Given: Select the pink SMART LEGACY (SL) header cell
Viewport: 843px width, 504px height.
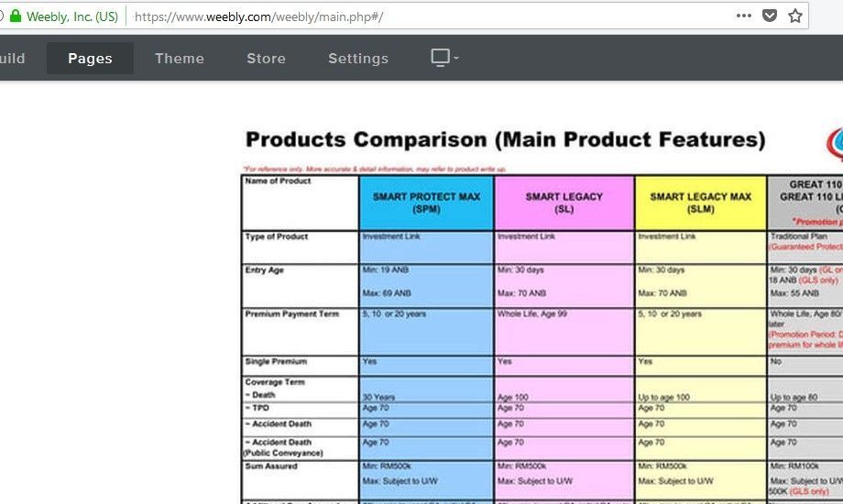Looking at the screenshot, I should [x=564, y=203].
